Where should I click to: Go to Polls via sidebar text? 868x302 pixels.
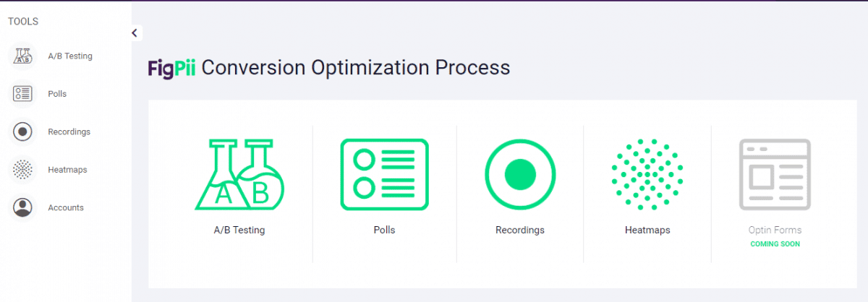point(57,94)
